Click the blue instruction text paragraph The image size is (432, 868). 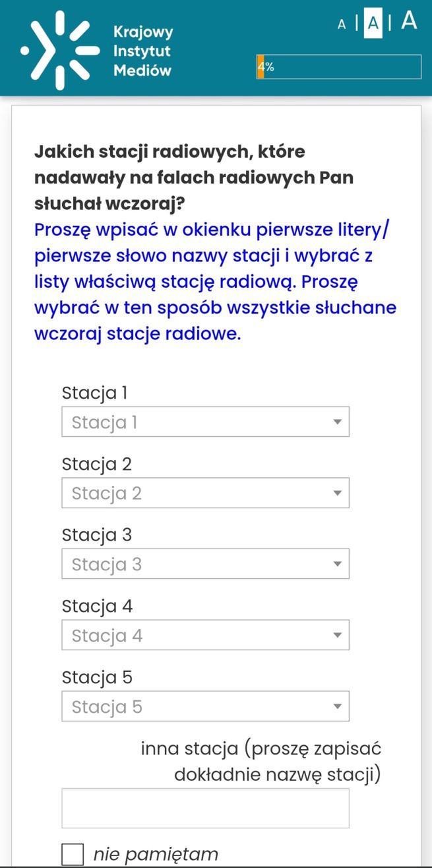(215, 281)
